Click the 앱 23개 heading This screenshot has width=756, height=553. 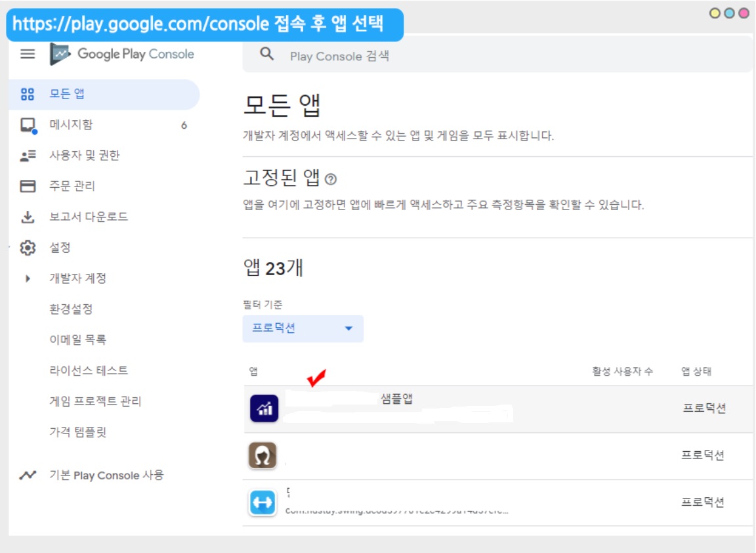click(x=274, y=267)
